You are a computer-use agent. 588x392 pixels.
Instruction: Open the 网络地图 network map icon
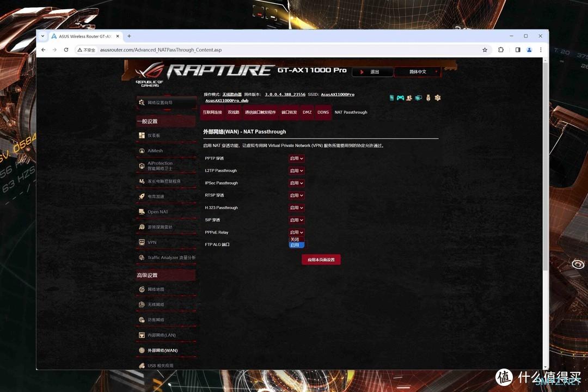coord(142,289)
